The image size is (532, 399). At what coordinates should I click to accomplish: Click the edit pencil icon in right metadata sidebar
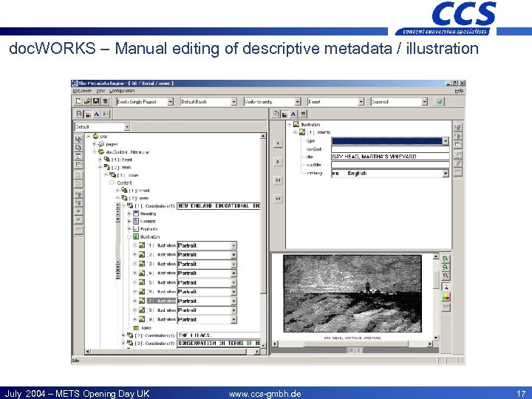point(457,163)
